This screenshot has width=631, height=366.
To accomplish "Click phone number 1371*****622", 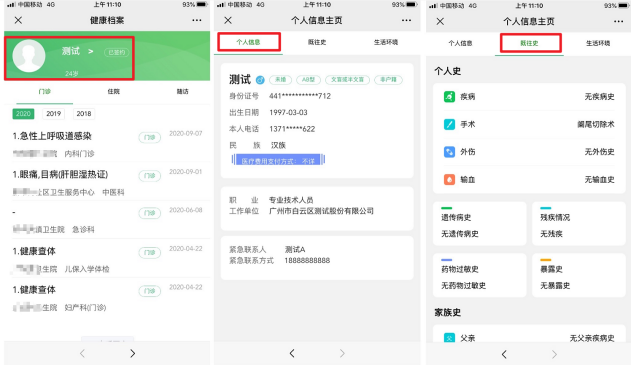I will [292, 129].
